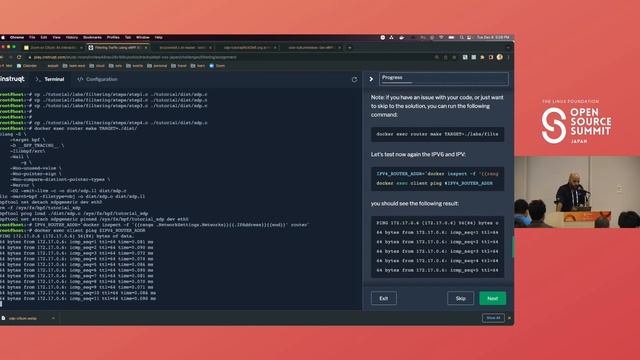Open the Chrome app menu in the menu bar
This screenshot has width=640, height=360.
[17, 38]
